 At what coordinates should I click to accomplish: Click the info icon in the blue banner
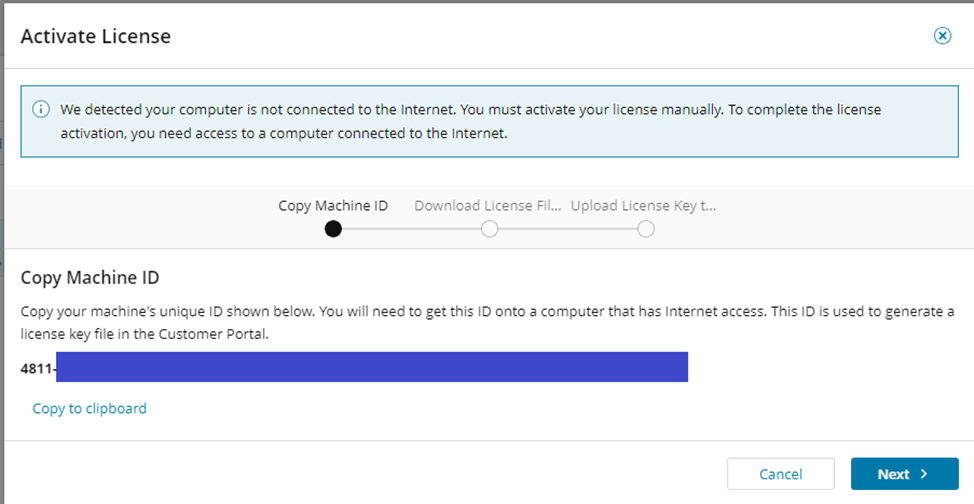[x=41, y=109]
